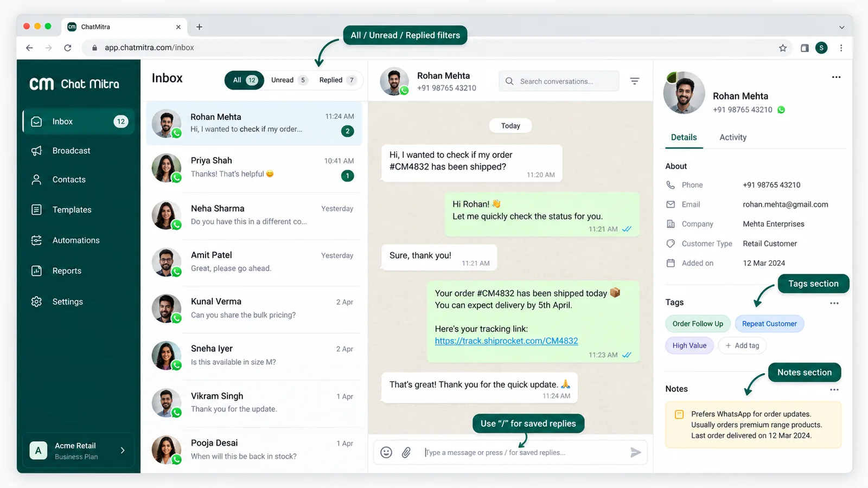Screen dimensions: 868x488
Task: Attach a file with the paperclip icon
Action: 406,452
